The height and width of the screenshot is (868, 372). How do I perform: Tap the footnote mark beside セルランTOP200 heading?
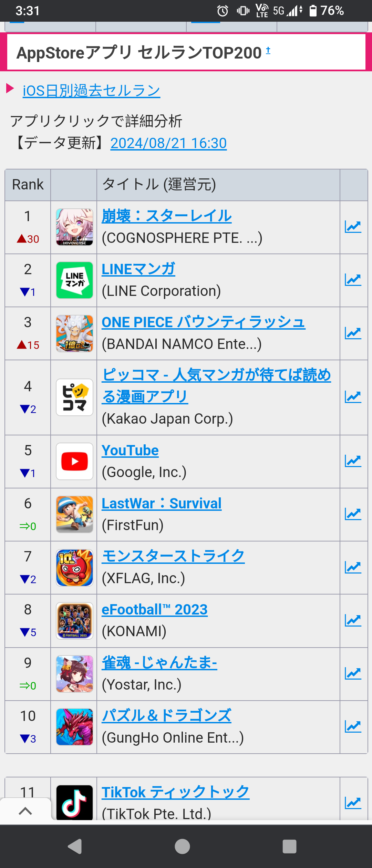[268, 51]
